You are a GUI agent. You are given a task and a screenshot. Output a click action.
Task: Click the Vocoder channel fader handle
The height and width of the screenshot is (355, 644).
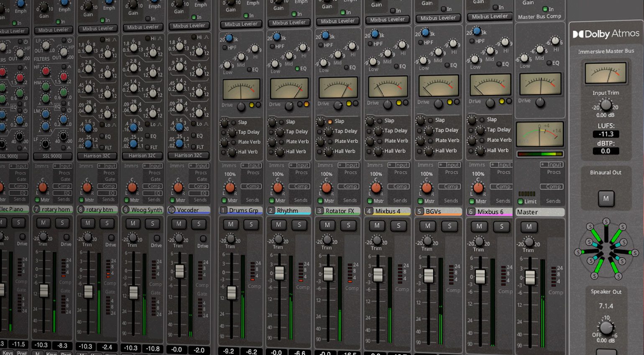click(179, 271)
